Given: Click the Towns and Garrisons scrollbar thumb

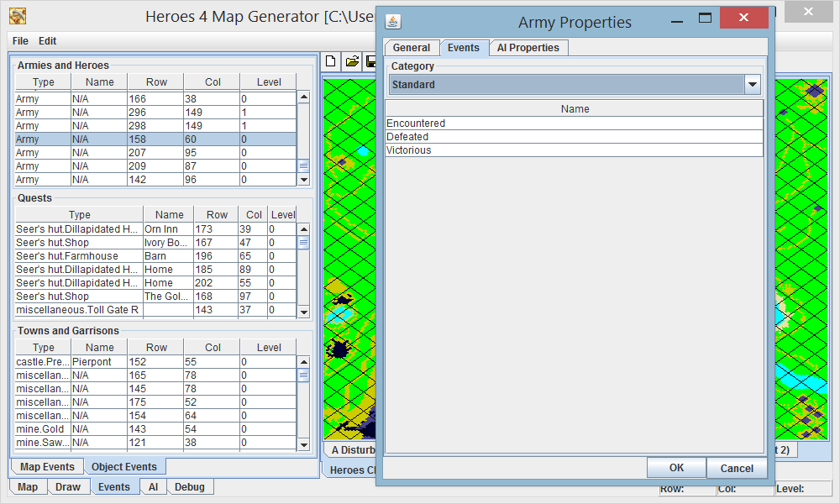Looking at the screenshot, I should pyautogui.click(x=304, y=375).
